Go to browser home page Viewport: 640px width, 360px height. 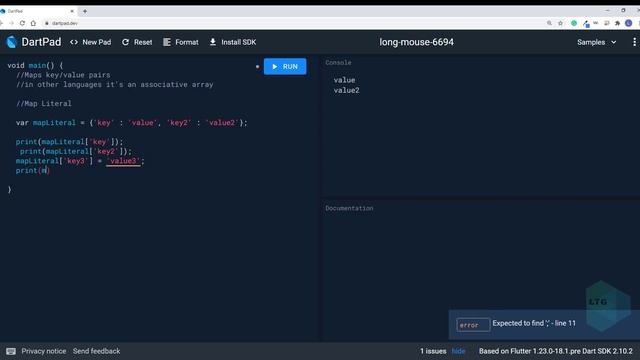[33, 23]
